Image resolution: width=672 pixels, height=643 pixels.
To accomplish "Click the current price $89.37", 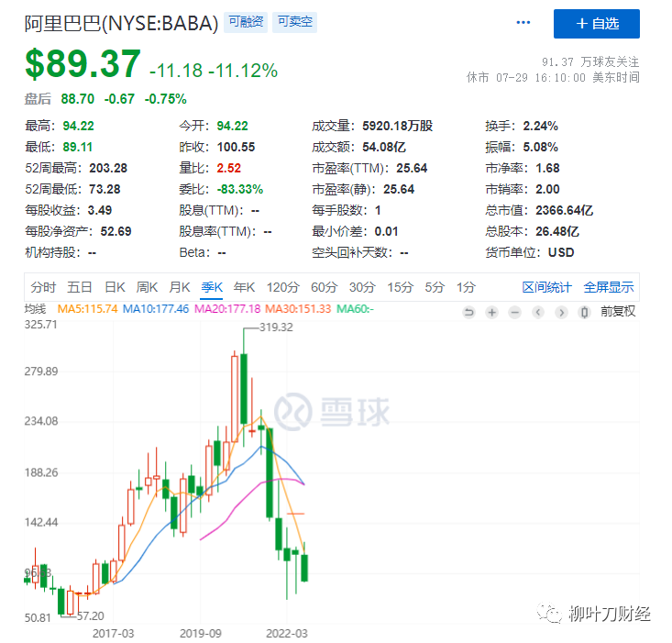I will tap(83, 64).
